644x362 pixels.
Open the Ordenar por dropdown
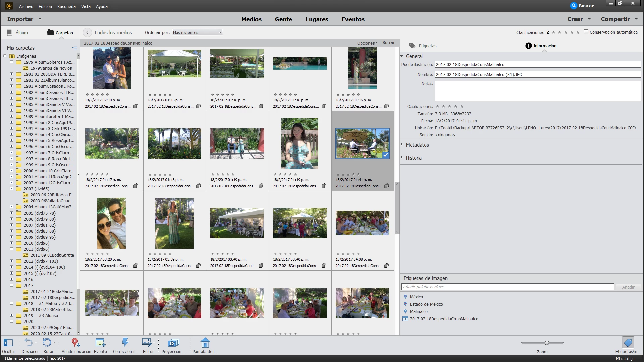click(x=197, y=32)
